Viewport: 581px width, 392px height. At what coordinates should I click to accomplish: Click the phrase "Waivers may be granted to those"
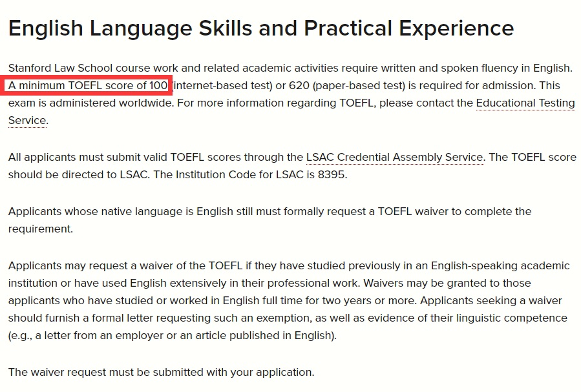coord(447,283)
